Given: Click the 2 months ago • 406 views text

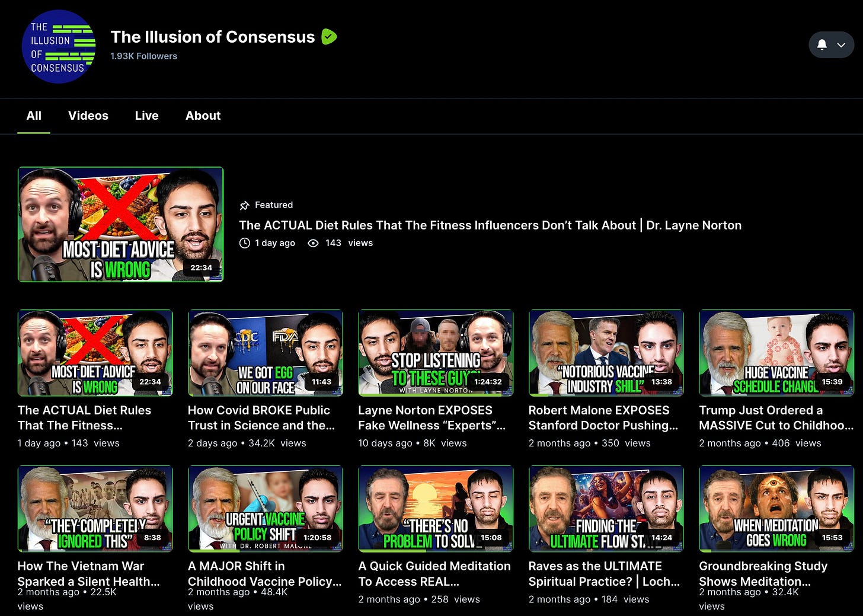Looking at the screenshot, I should 760,443.
